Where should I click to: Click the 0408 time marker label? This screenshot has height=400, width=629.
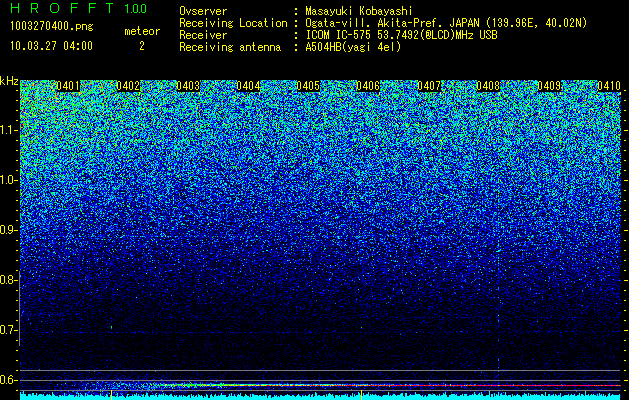[489, 86]
